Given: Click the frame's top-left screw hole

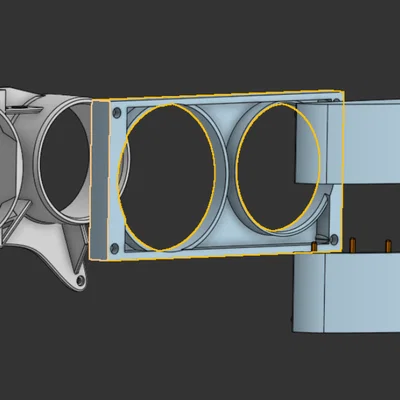Looking at the screenshot, I should pyautogui.click(x=117, y=113).
